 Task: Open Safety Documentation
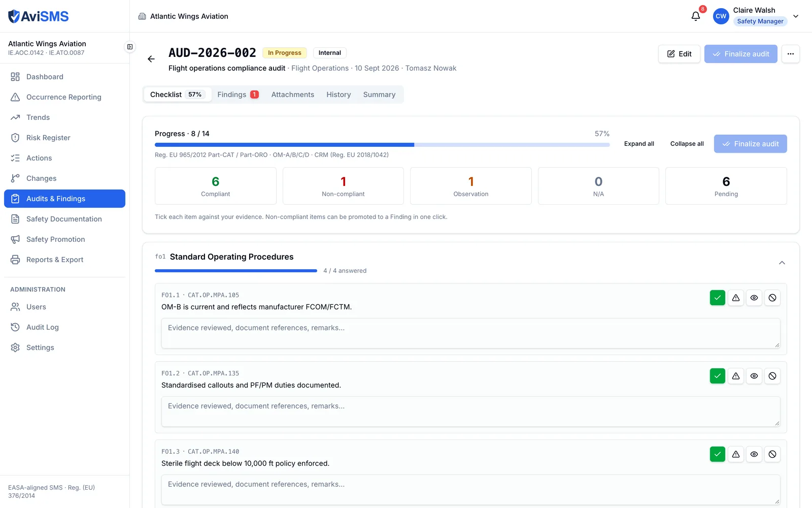64,219
